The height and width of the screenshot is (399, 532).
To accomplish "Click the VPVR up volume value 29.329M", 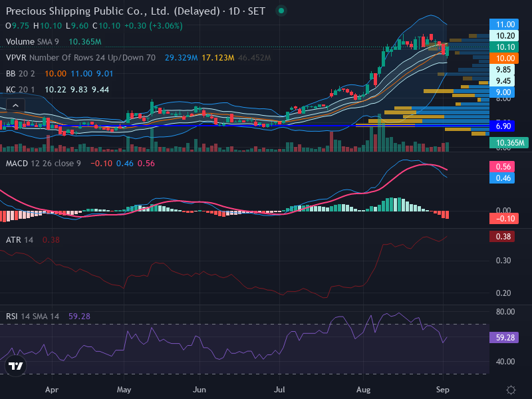I will 181,58.
